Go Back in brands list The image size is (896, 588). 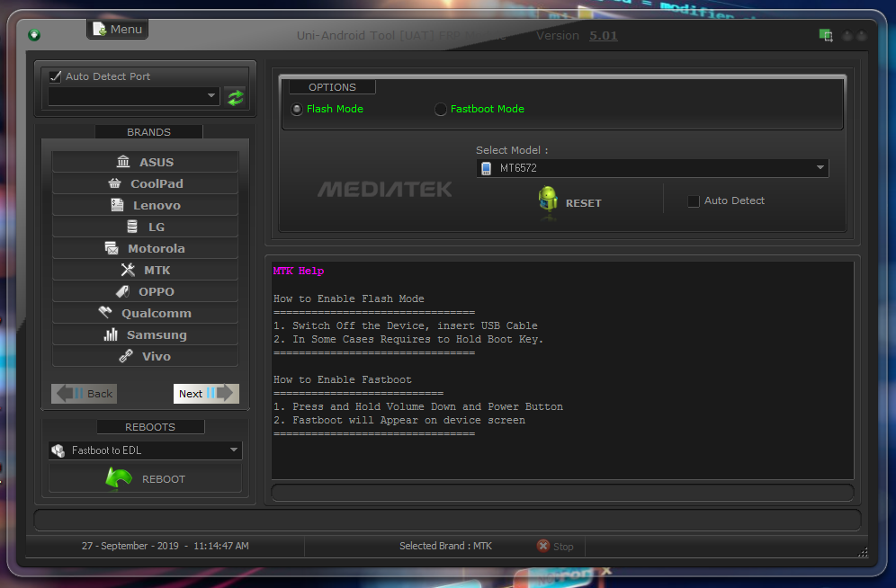(84, 393)
